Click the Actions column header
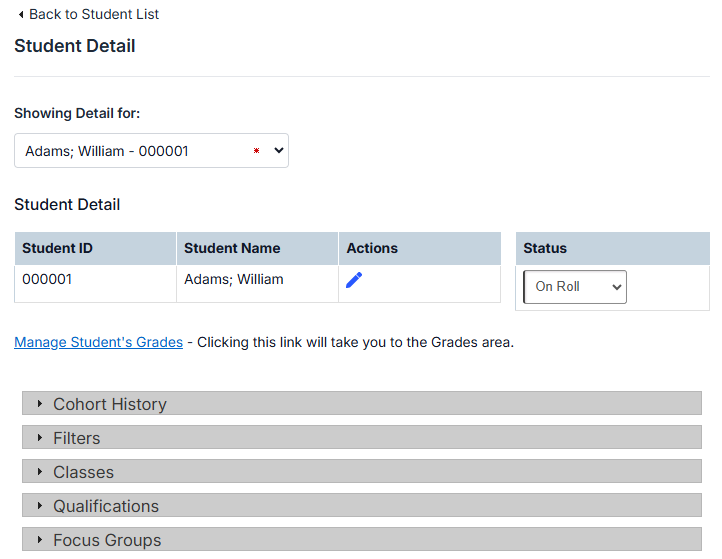This screenshot has width=722, height=559. pyautogui.click(x=372, y=248)
